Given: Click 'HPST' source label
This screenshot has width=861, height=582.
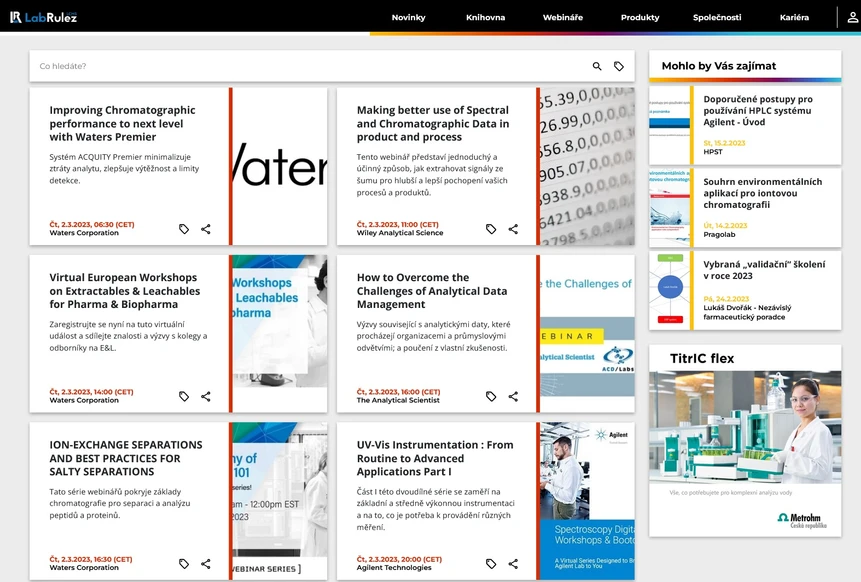Looking at the screenshot, I should pos(713,152).
